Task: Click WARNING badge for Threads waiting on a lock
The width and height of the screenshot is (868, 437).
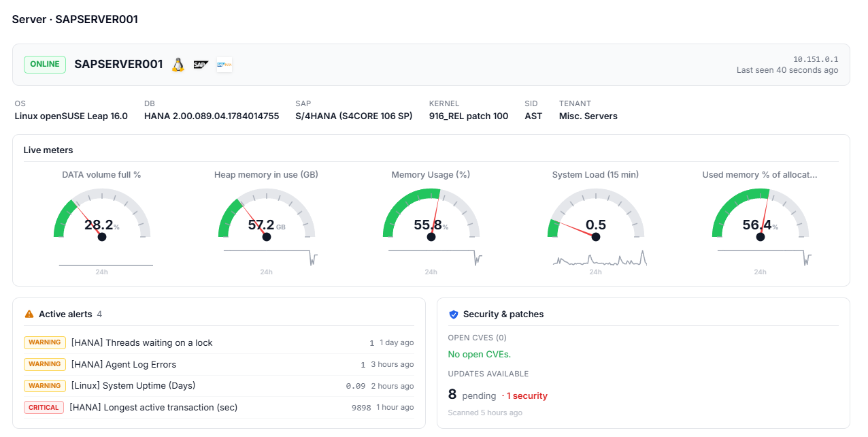Action: [45, 342]
